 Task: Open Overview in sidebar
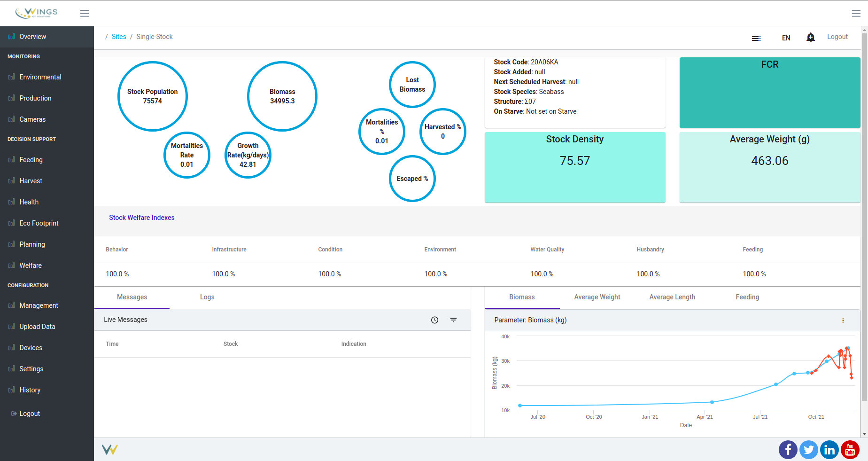tap(47, 37)
